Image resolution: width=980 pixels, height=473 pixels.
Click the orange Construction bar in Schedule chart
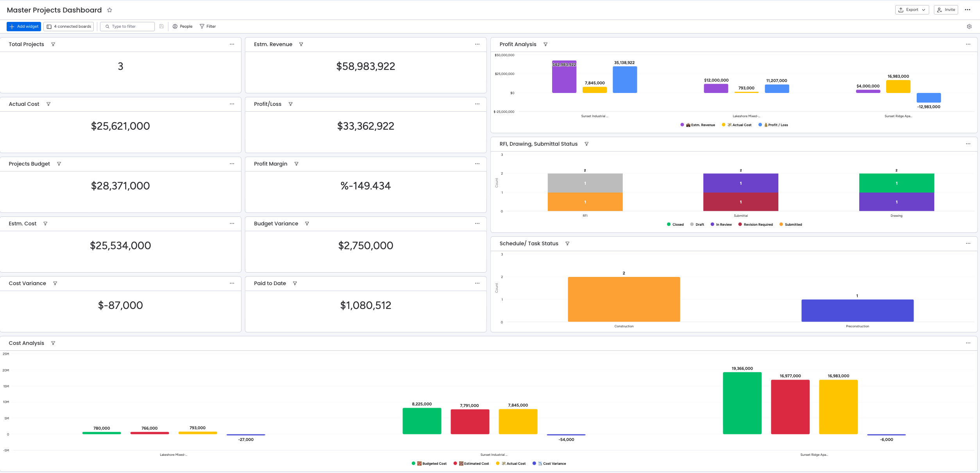(624, 300)
